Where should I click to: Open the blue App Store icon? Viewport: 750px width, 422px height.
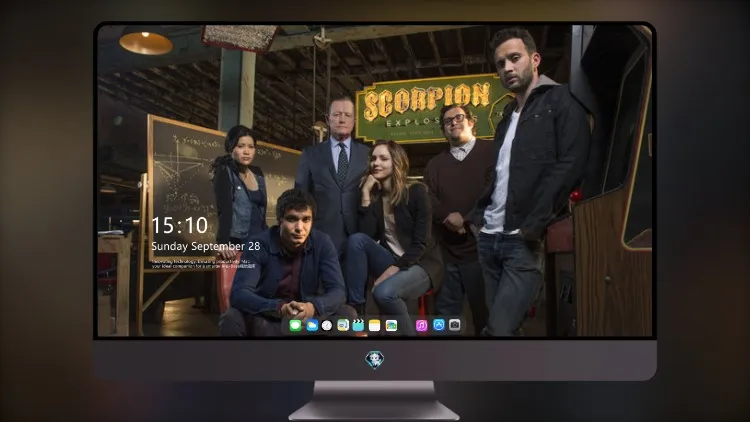(x=439, y=325)
